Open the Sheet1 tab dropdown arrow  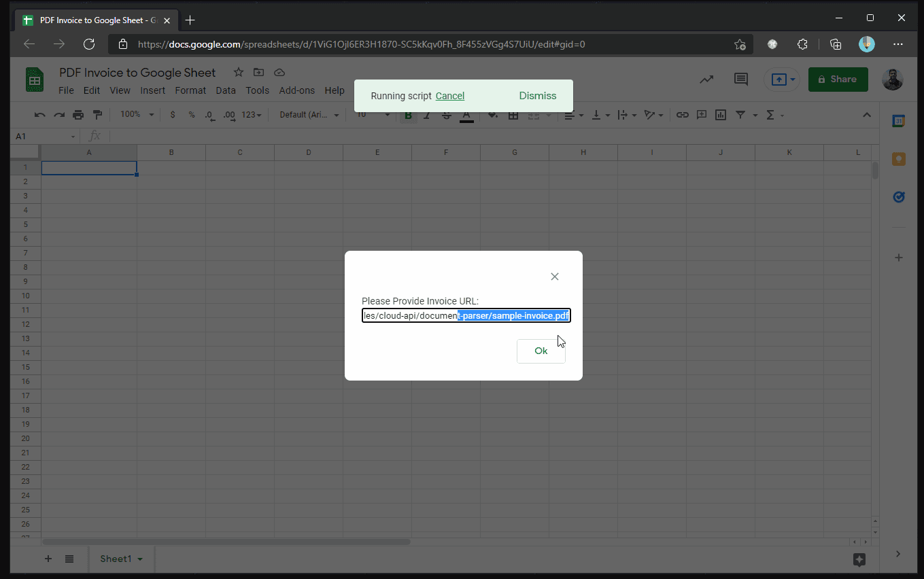coord(140,559)
